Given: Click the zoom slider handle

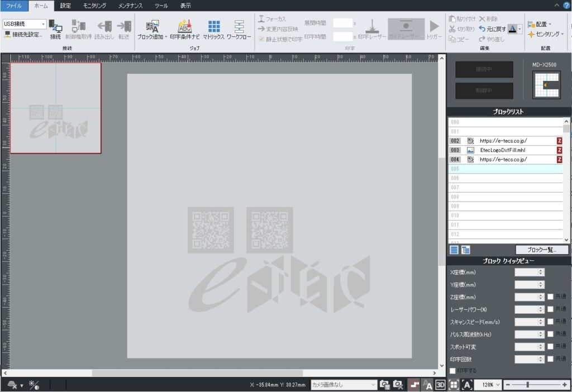Looking at the screenshot, I should [x=527, y=385].
